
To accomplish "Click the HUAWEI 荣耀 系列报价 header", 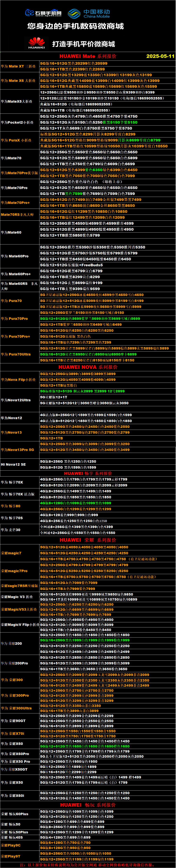I will click(88, 540).
